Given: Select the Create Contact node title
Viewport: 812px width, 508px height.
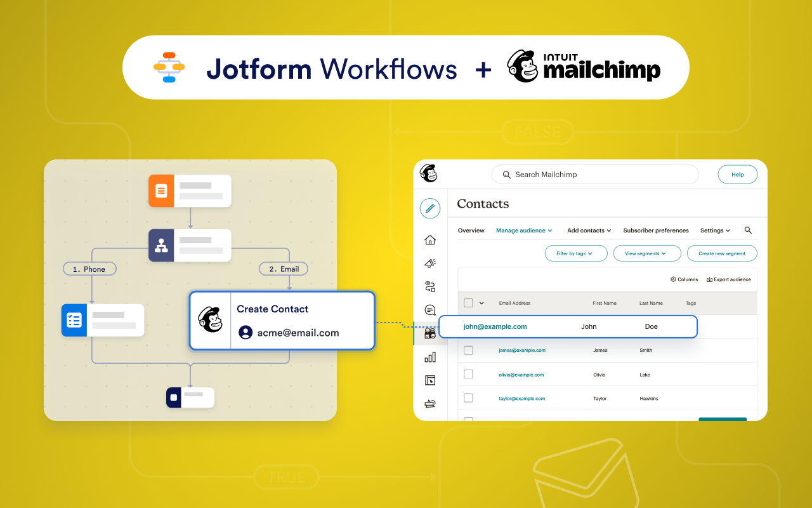Looking at the screenshot, I should [x=272, y=309].
